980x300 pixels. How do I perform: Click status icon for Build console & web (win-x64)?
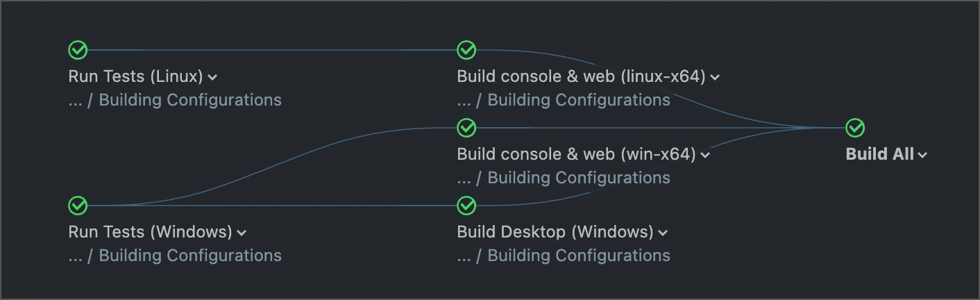point(466,128)
